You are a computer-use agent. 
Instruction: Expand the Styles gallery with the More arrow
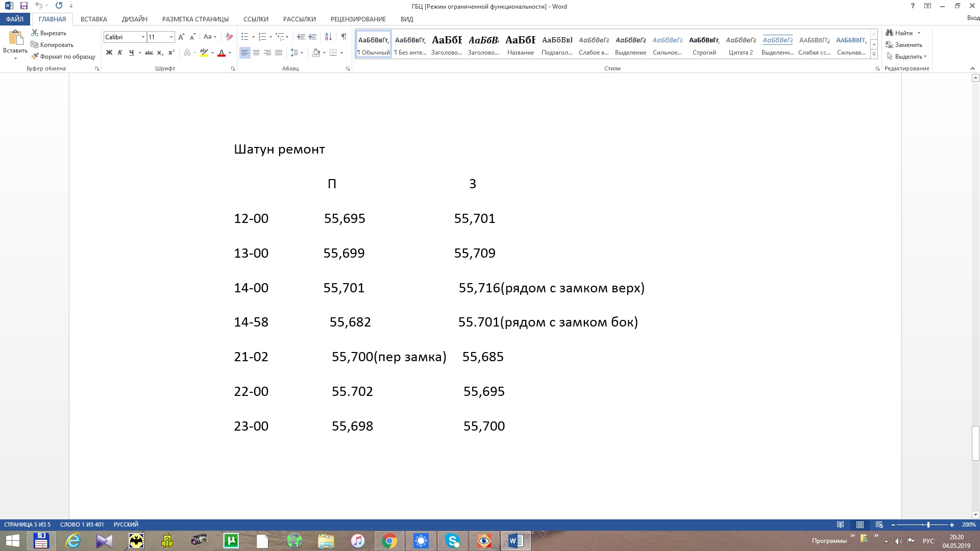874,54
